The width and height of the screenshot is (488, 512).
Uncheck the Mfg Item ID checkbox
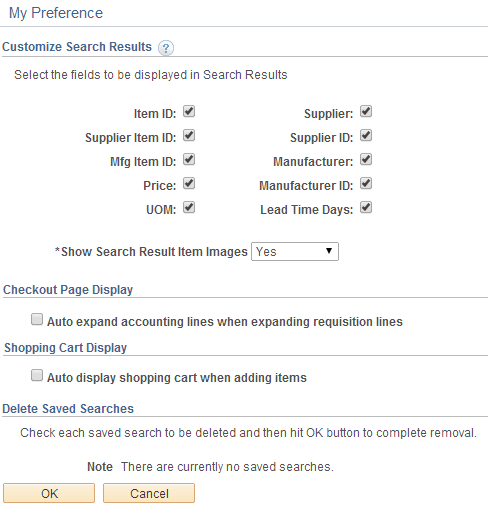(189, 160)
